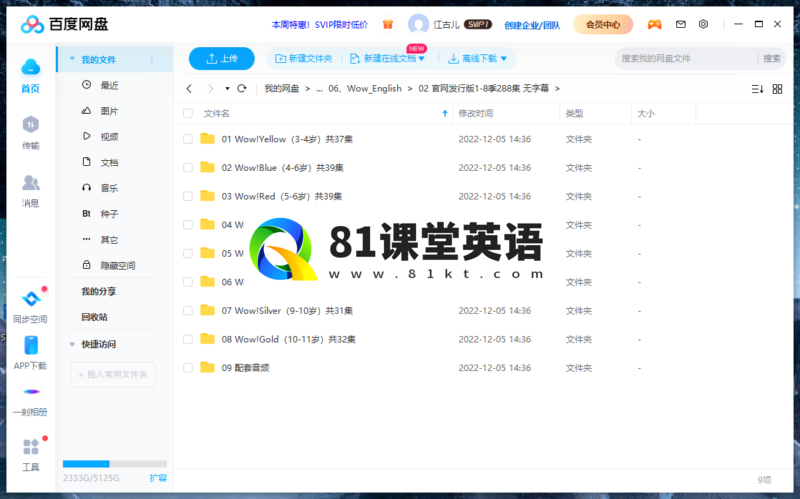The width and height of the screenshot is (800, 499).
Task: Click the 06、Wow_English breadcrumb
Action: pyautogui.click(x=365, y=89)
